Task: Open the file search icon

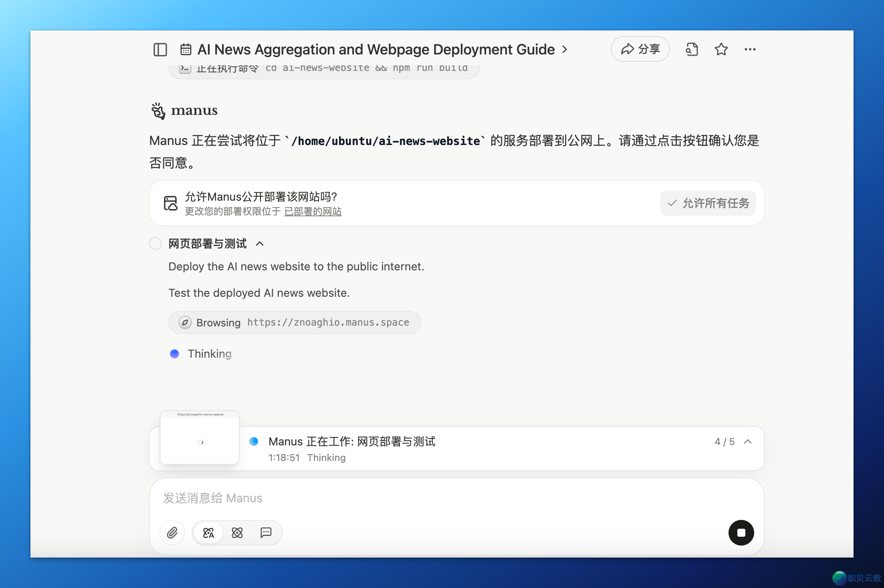Action: click(692, 49)
